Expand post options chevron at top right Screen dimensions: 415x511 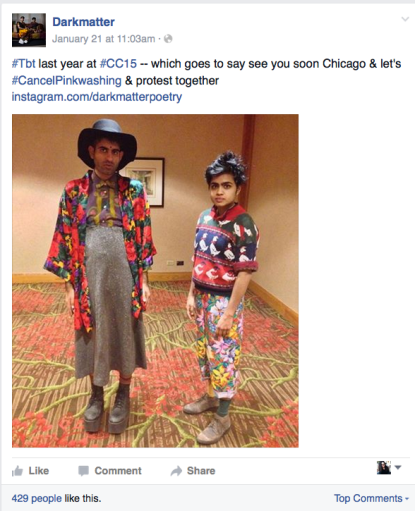[405, 19]
